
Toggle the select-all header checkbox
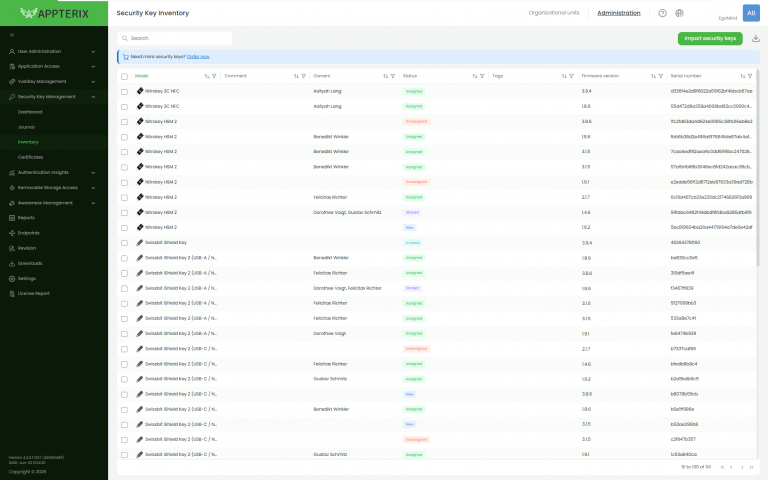coord(124,76)
